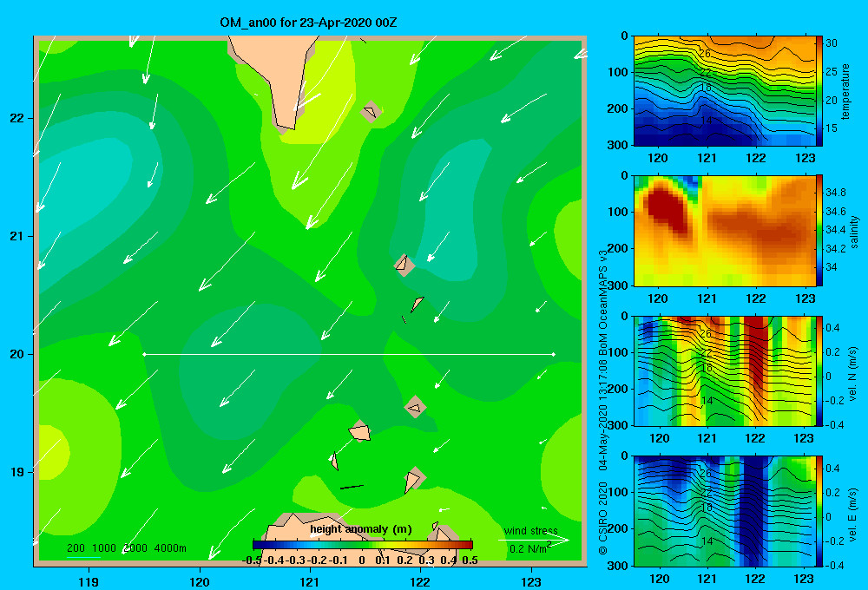The image size is (868, 590).
Task: Click the '0.5' end tick of height anomaly colorbar
Action: point(470,560)
